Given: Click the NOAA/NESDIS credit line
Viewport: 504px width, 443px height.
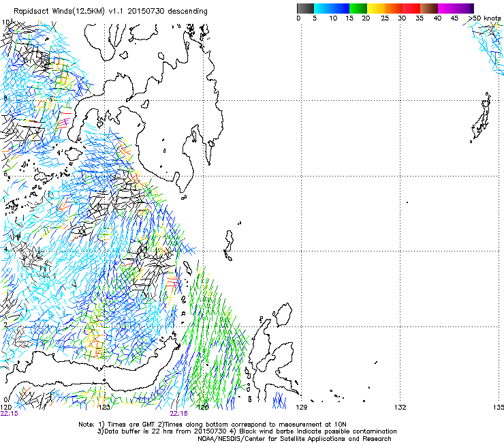Looking at the screenshot, I should coord(294,439).
